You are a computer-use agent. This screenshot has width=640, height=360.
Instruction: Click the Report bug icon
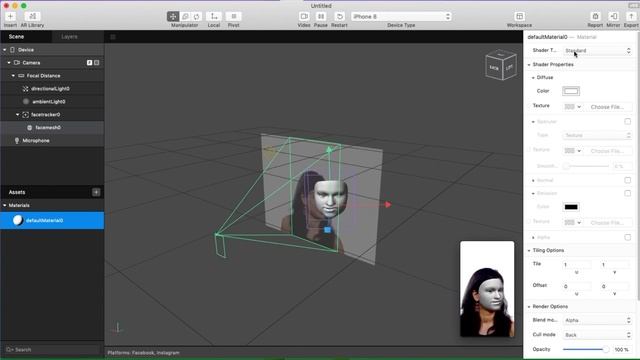point(595,16)
